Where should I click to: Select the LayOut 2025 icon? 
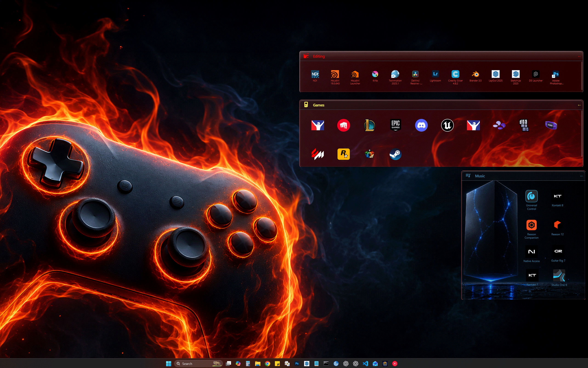(x=495, y=76)
